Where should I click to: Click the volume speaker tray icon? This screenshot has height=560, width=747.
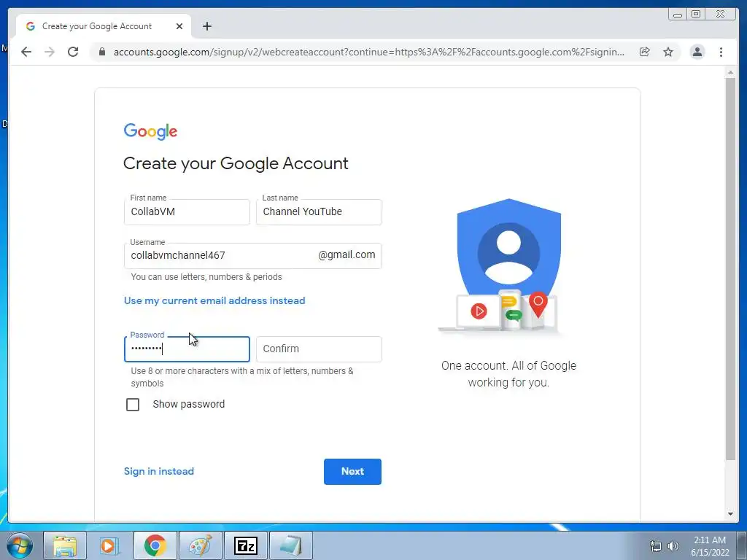(673, 546)
